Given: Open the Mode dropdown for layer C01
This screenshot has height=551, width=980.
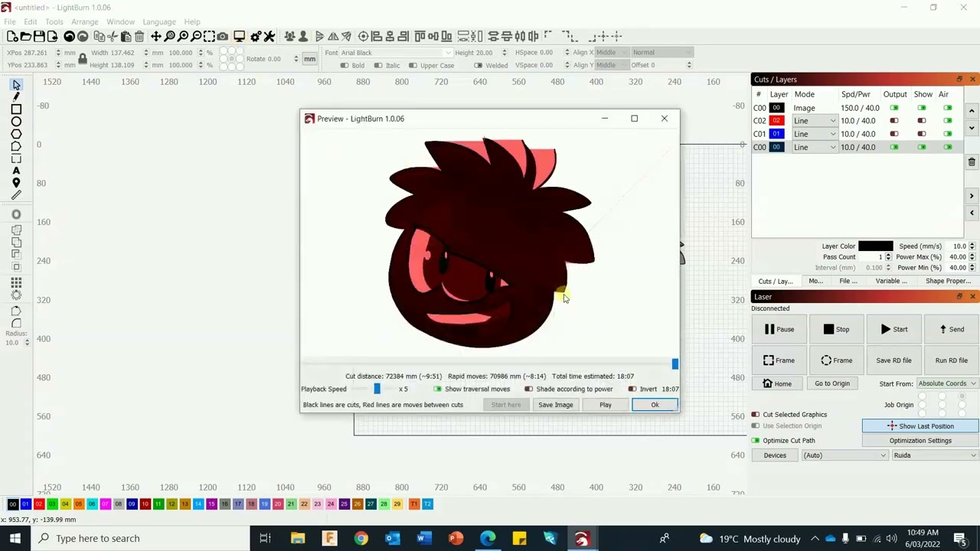Looking at the screenshot, I should (815, 134).
